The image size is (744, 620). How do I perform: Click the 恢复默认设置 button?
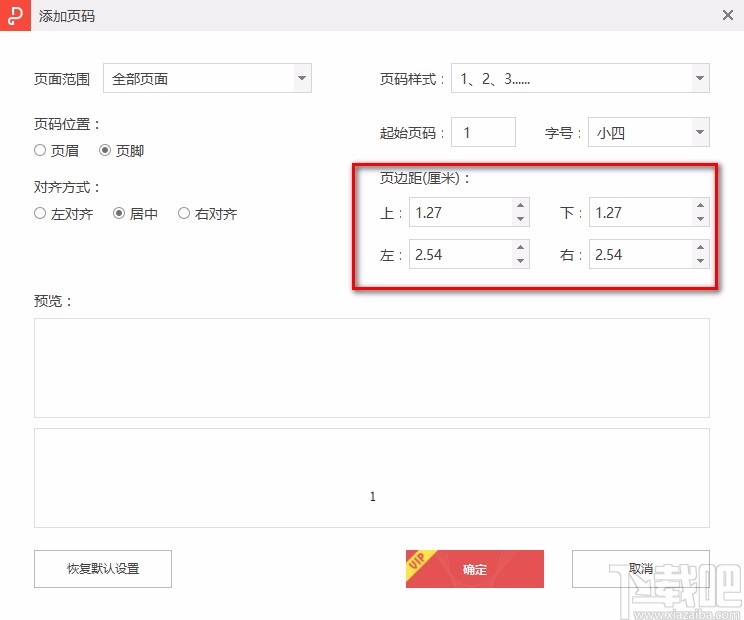(103, 569)
